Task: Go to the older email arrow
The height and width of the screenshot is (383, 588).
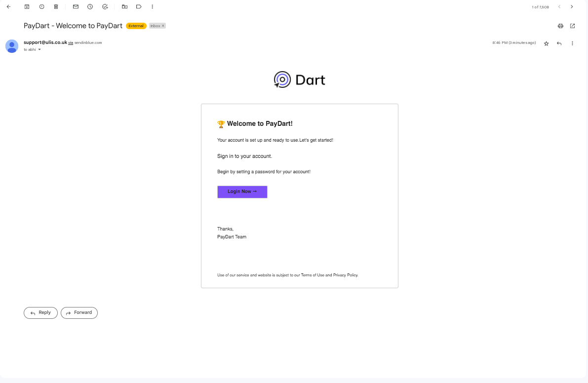Action: click(572, 7)
